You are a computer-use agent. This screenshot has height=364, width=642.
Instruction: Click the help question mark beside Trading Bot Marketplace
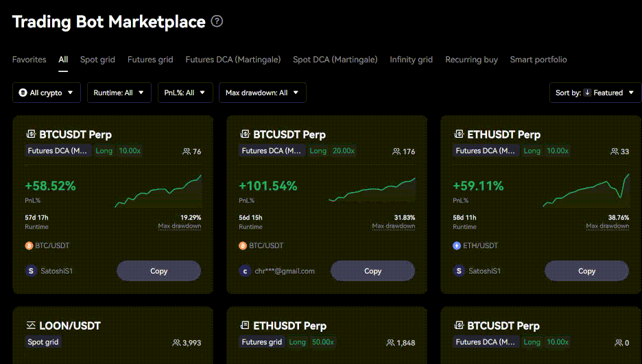pos(217,21)
